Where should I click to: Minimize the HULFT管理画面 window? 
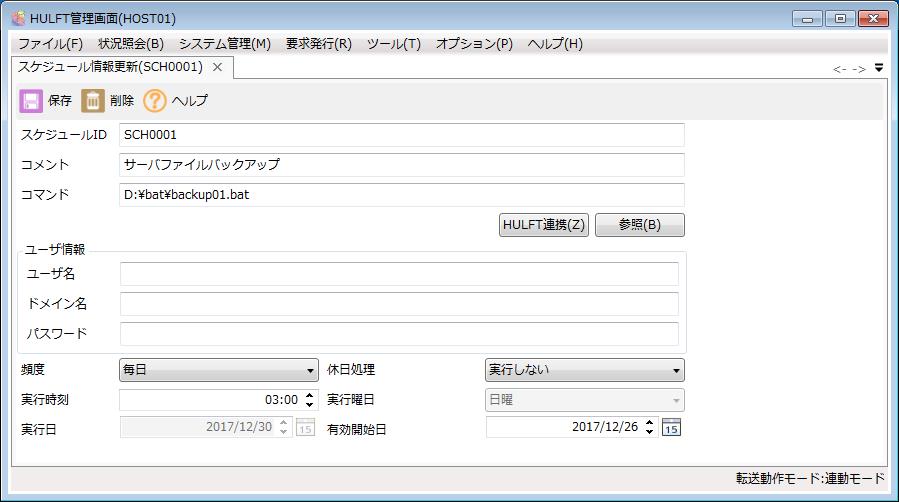point(808,18)
